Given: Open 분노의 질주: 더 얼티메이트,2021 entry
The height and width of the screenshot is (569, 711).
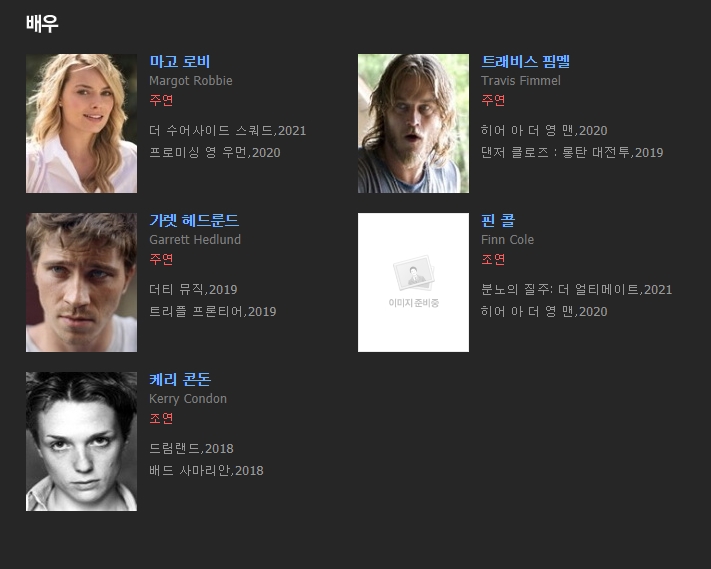Looking at the screenshot, I should pos(576,290).
